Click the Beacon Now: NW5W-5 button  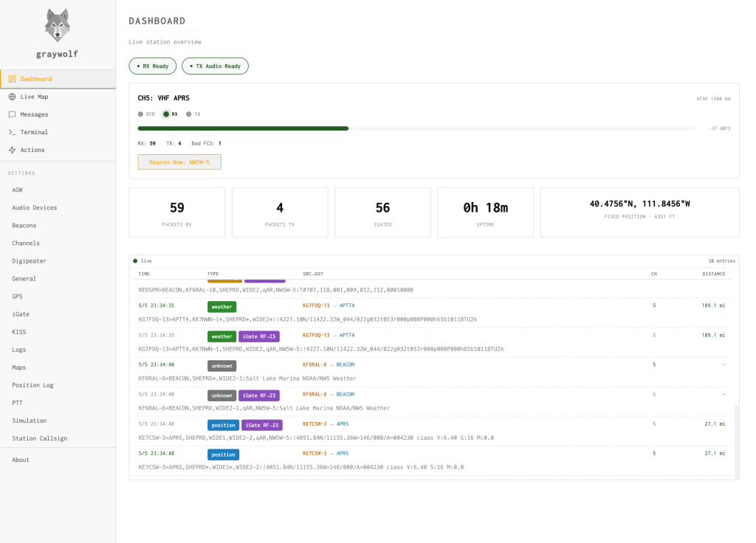179,162
